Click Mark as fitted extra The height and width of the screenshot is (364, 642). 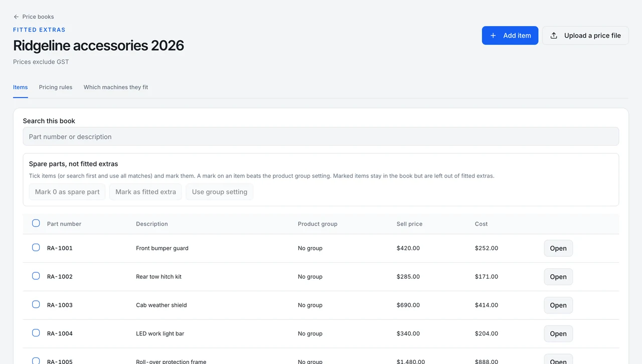pos(146,192)
